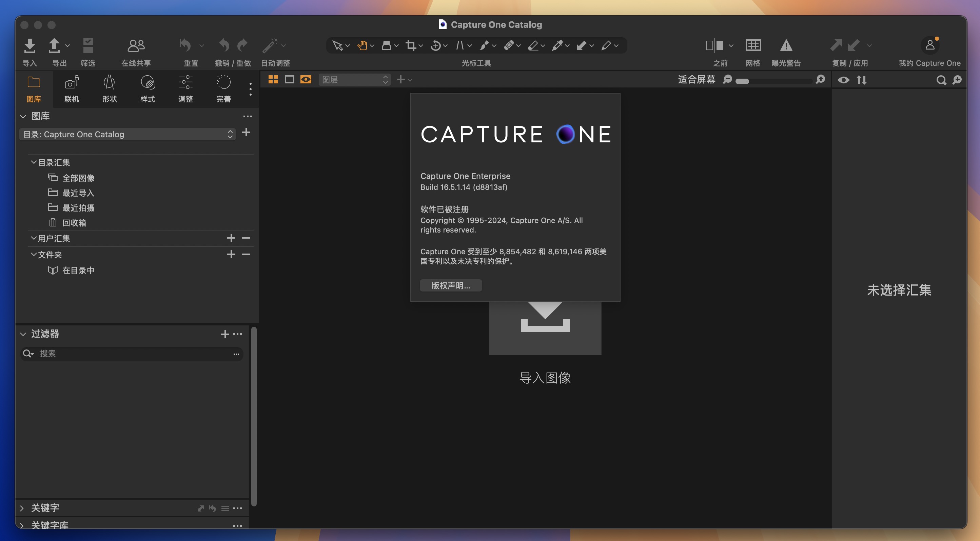The image size is (980, 541).
Task: Click the Search icon in toolbar
Action: pos(941,80)
